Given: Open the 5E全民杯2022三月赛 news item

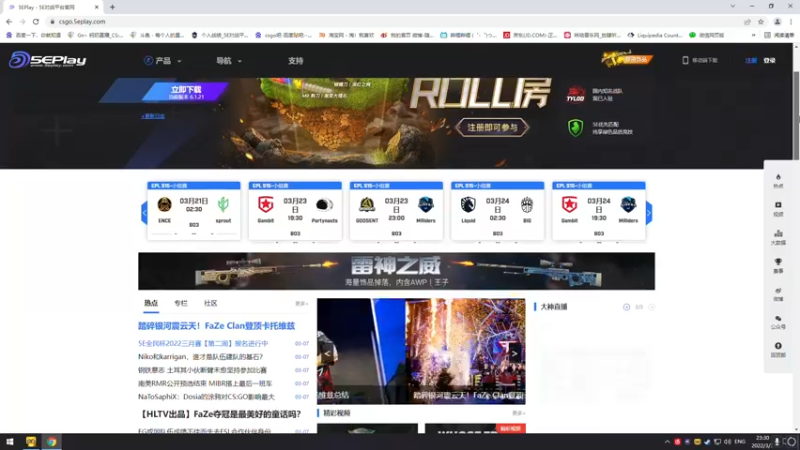Looking at the screenshot, I should pyautogui.click(x=203, y=343).
